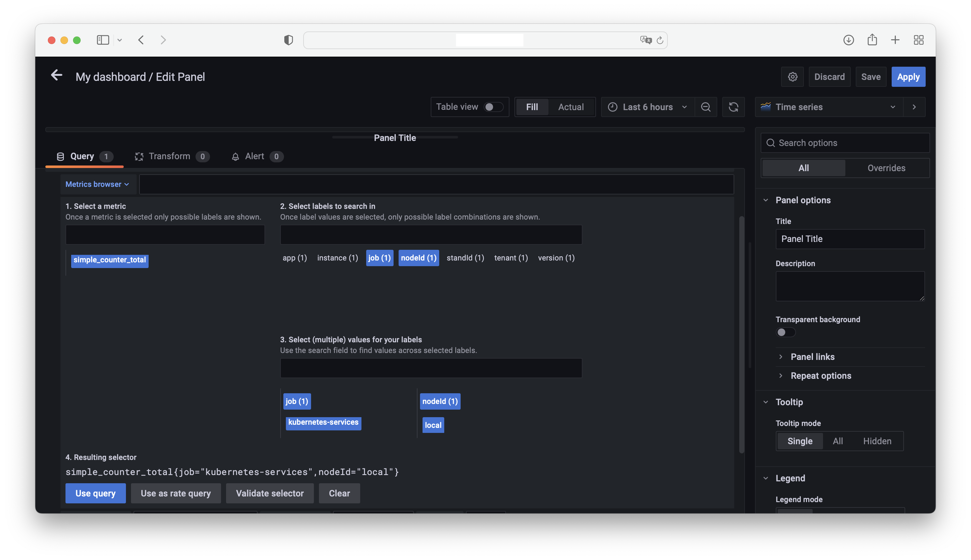Click the Use query button
The image size is (971, 560).
(x=95, y=493)
